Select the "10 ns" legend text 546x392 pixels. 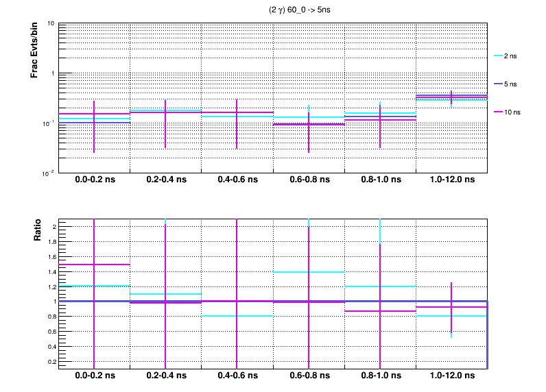(512, 111)
